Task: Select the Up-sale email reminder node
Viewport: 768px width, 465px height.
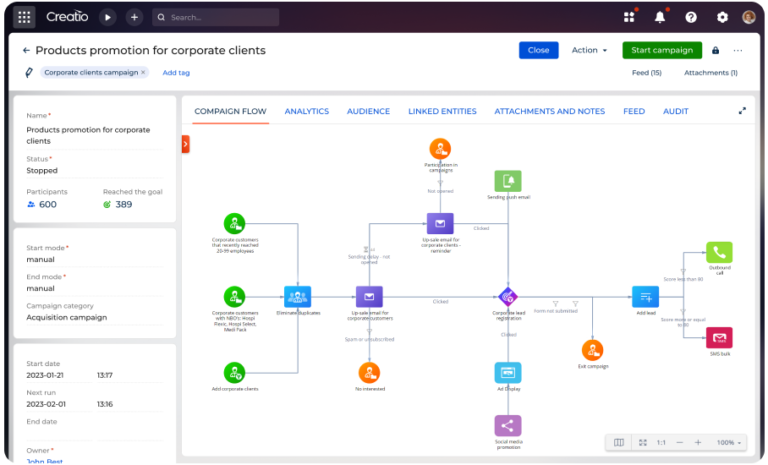Action: coord(440,223)
